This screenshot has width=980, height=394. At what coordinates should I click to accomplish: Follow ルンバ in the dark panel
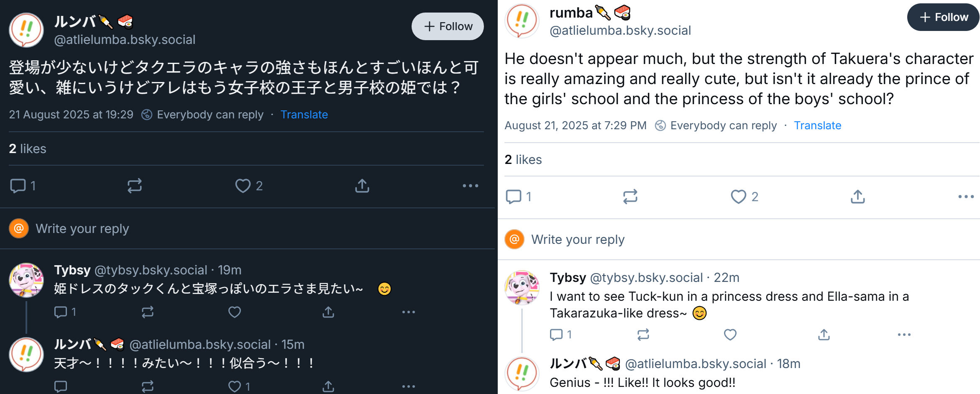(448, 26)
